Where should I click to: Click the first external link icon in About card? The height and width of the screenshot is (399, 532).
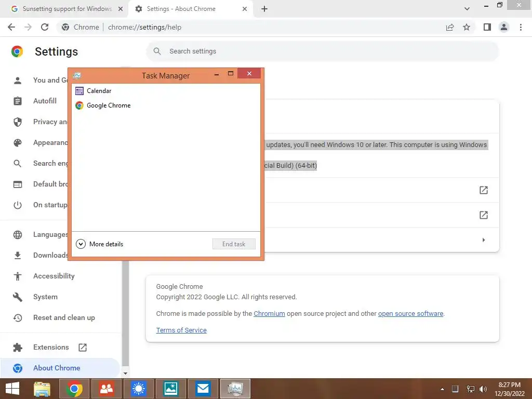point(484,190)
